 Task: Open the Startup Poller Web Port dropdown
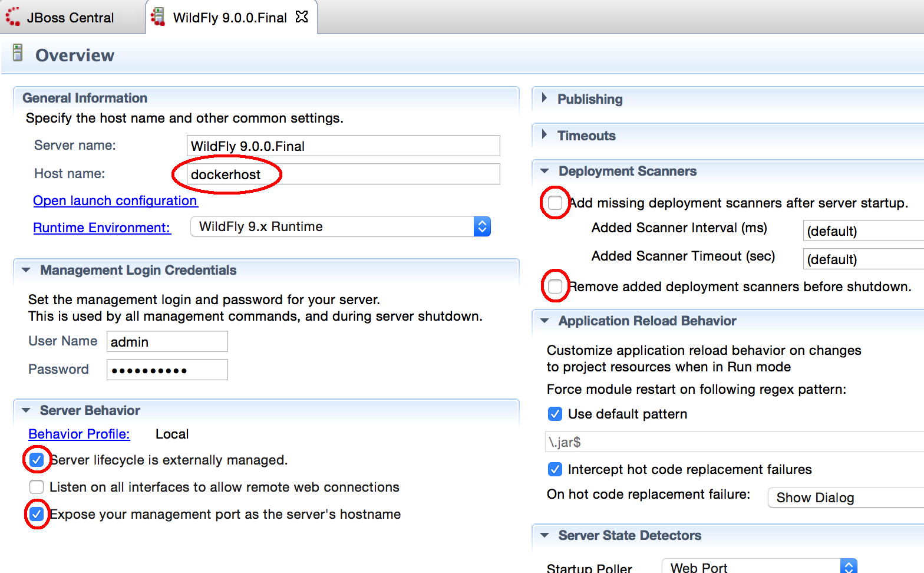coord(760,567)
